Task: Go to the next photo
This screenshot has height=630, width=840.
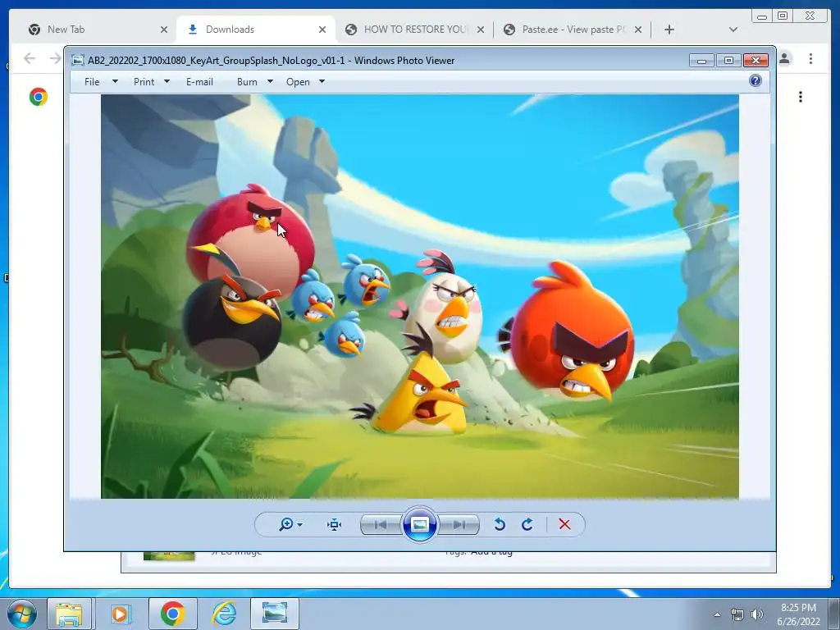Action: click(x=459, y=524)
